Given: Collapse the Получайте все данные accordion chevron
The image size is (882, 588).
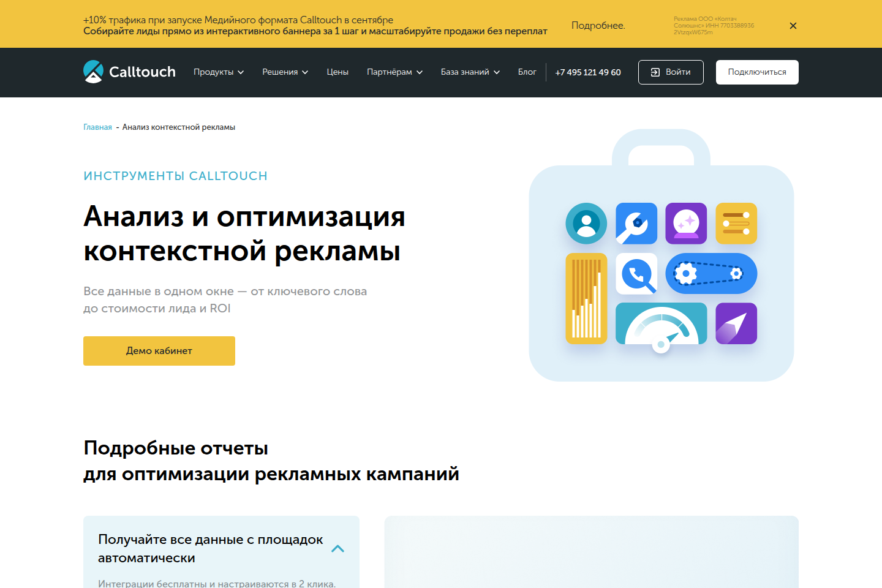Looking at the screenshot, I should (x=337, y=549).
